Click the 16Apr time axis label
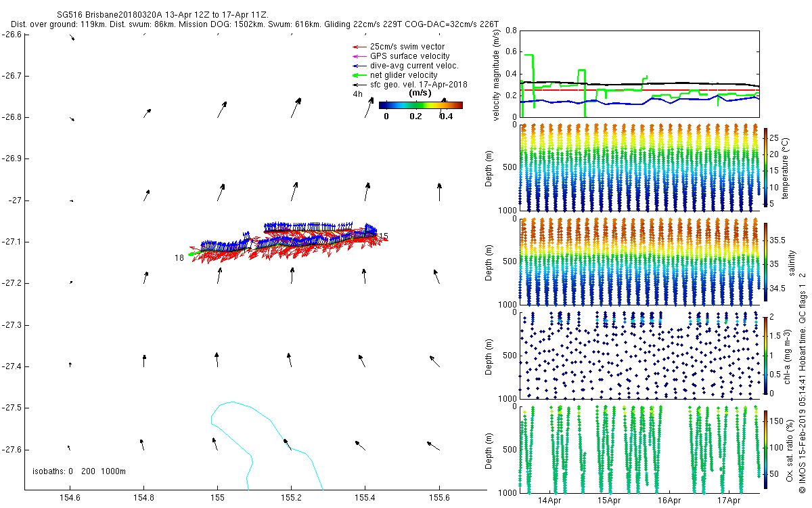Viewport: 812px width, 508px height. (x=669, y=501)
